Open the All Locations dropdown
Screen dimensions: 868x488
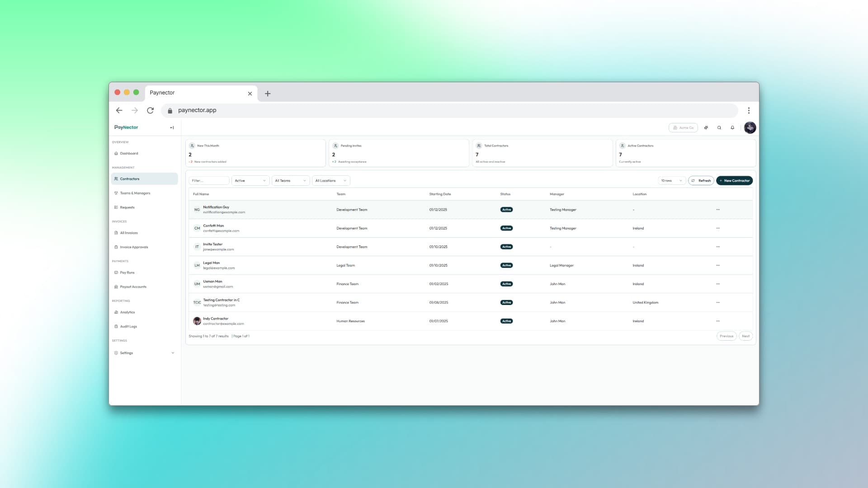pyautogui.click(x=330, y=181)
